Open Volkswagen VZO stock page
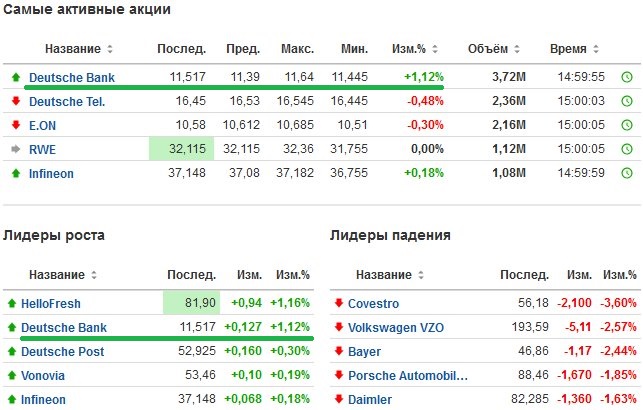This screenshot has height=410, width=643. pyautogui.click(x=396, y=328)
